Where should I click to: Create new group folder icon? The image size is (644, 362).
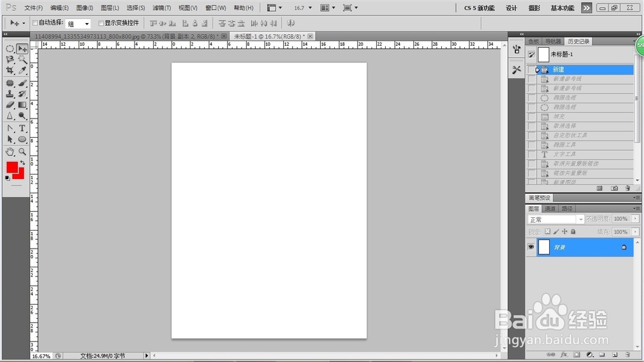pyautogui.click(x=602, y=354)
